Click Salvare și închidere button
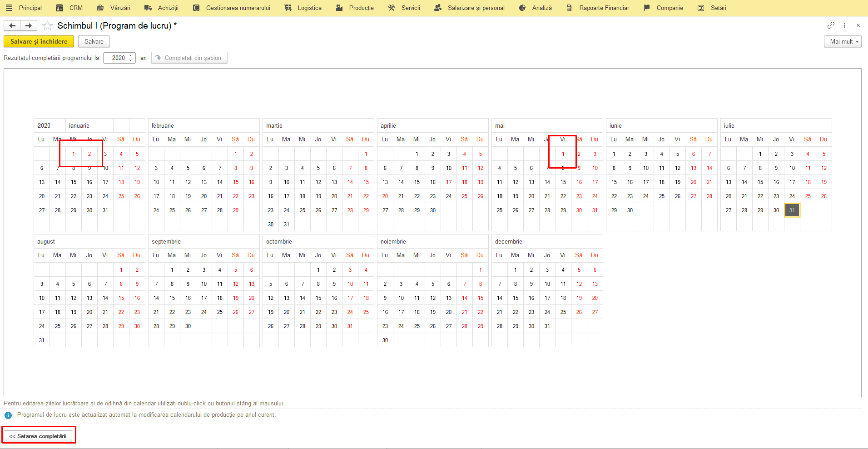 [39, 41]
